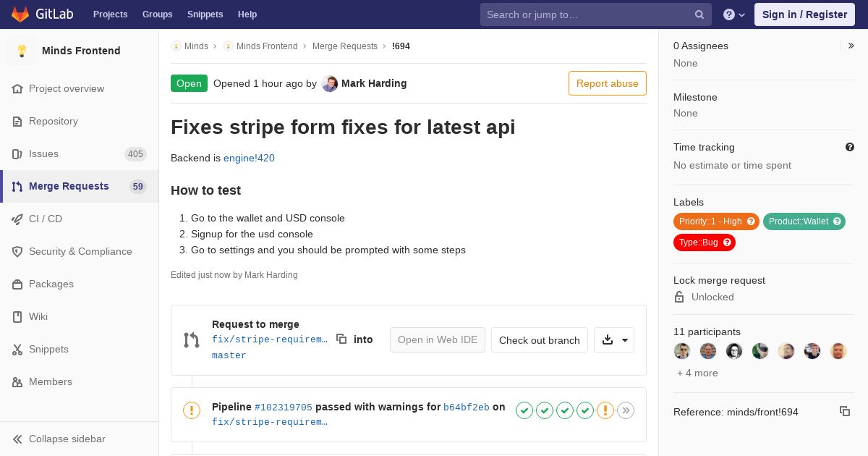Screen dimensions: 868x456
Task: Open the master target branch link
Action: [x=229, y=355]
